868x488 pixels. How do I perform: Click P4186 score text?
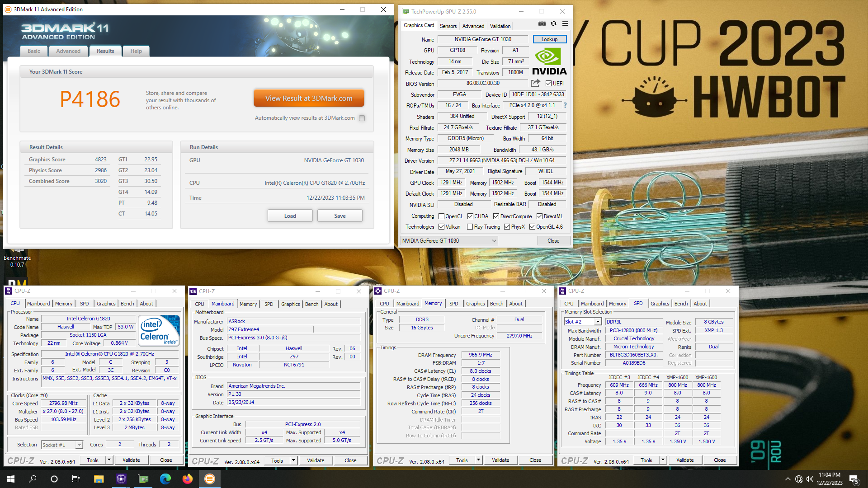click(90, 99)
